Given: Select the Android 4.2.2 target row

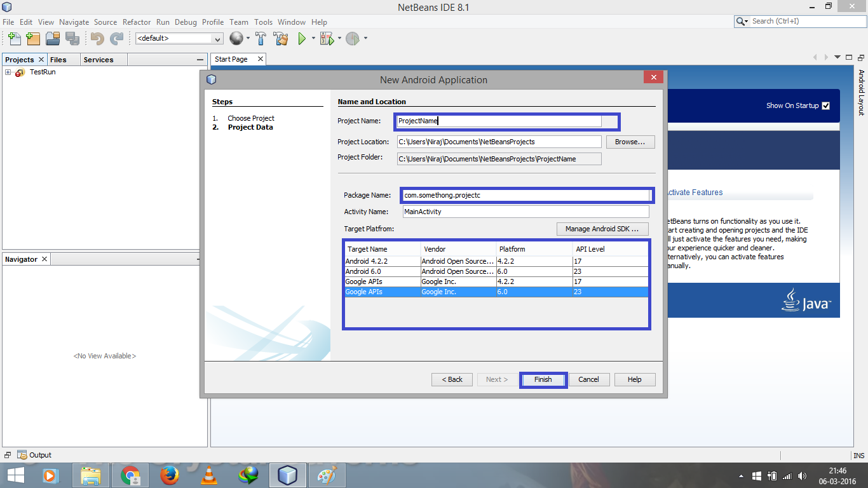Looking at the screenshot, I should pos(496,261).
